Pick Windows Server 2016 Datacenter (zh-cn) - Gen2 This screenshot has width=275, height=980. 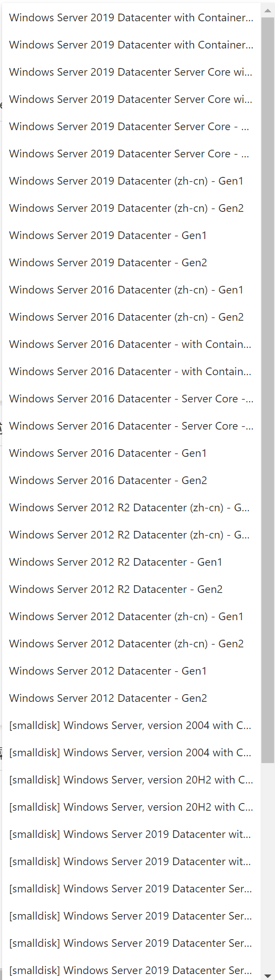131,317
